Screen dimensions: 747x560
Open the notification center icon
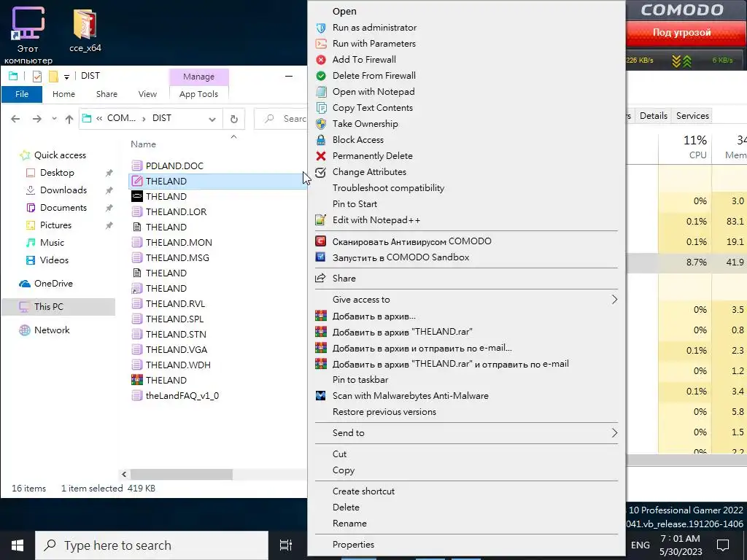(723, 545)
